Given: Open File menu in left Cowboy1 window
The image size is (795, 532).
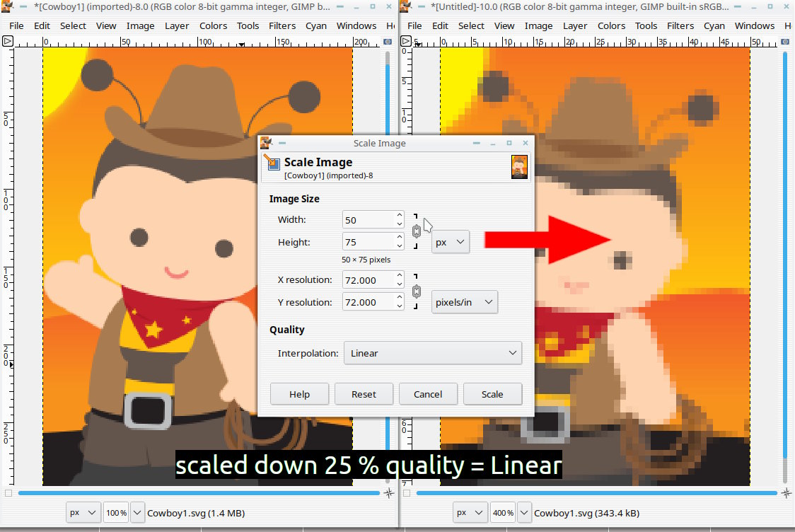Looking at the screenshot, I should (16, 26).
